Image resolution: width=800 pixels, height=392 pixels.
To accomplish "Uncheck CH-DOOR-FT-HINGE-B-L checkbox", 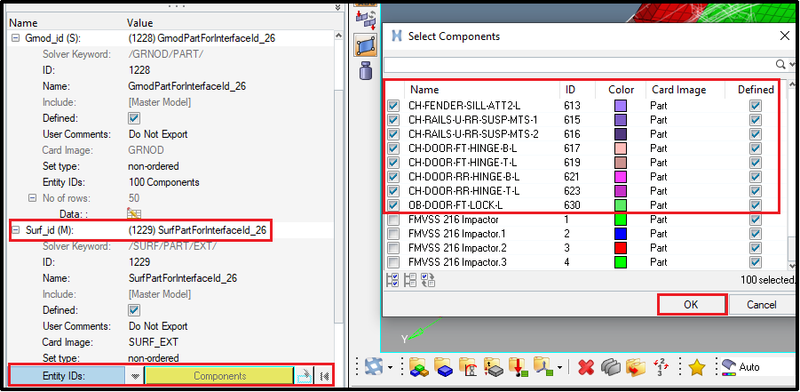I will (x=393, y=149).
